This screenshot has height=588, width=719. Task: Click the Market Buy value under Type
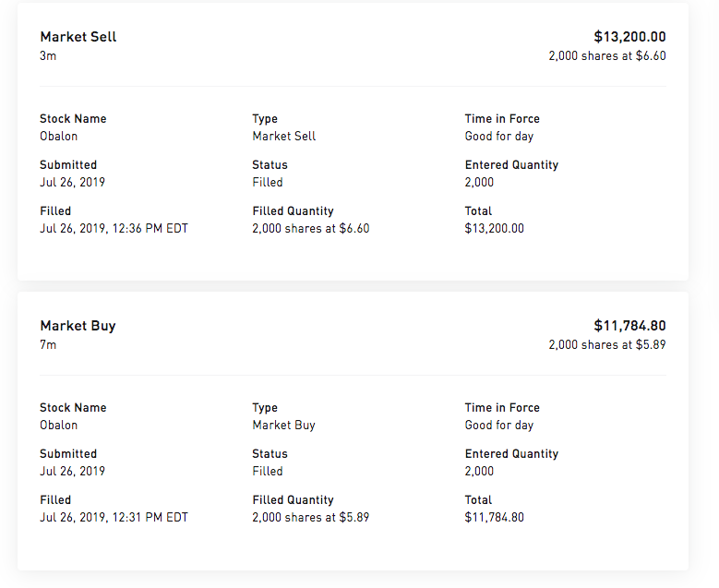283,425
